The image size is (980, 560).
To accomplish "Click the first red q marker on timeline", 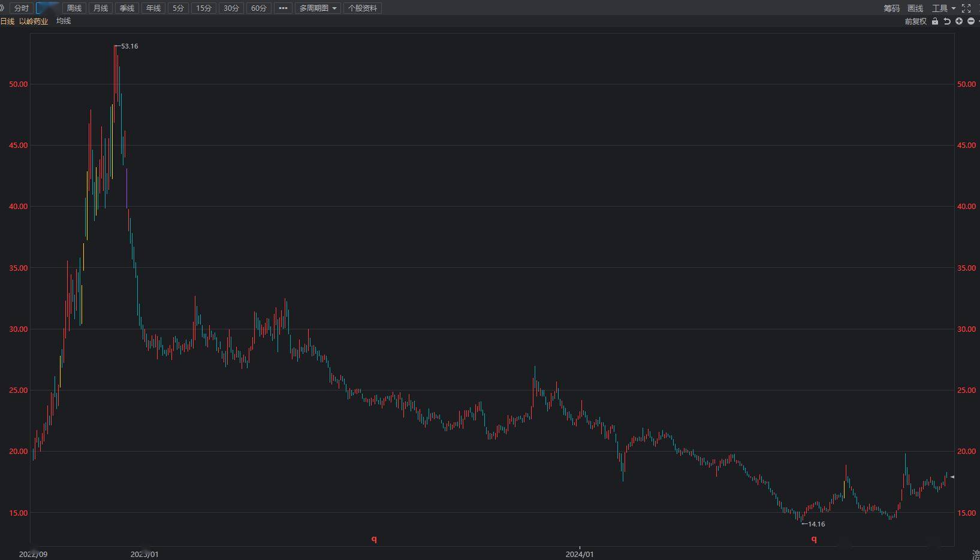I will click(x=374, y=539).
